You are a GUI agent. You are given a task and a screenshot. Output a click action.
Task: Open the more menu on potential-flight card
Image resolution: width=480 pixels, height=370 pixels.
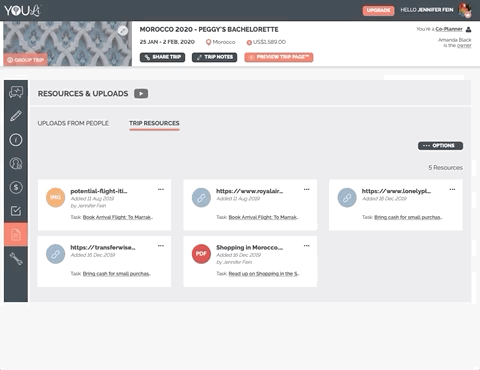click(161, 189)
